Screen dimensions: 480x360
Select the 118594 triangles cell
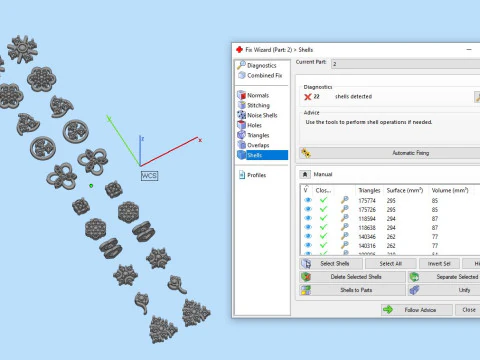click(x=367, y=219)
